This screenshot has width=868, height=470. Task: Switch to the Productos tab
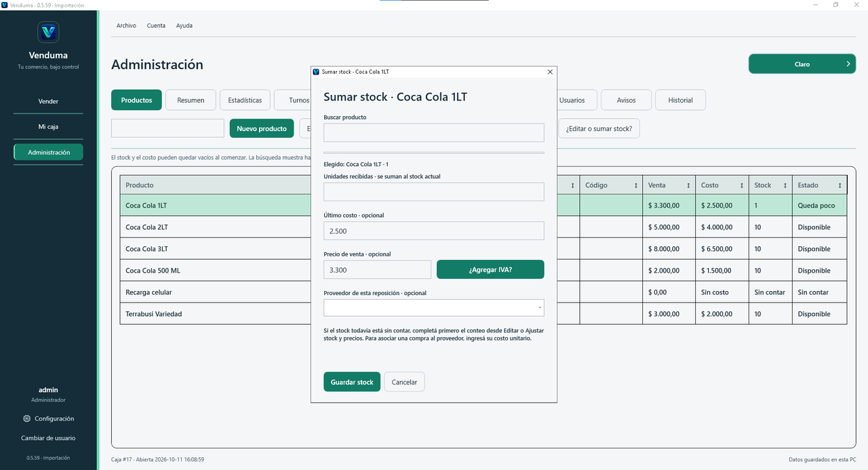(x=136, y=100)
